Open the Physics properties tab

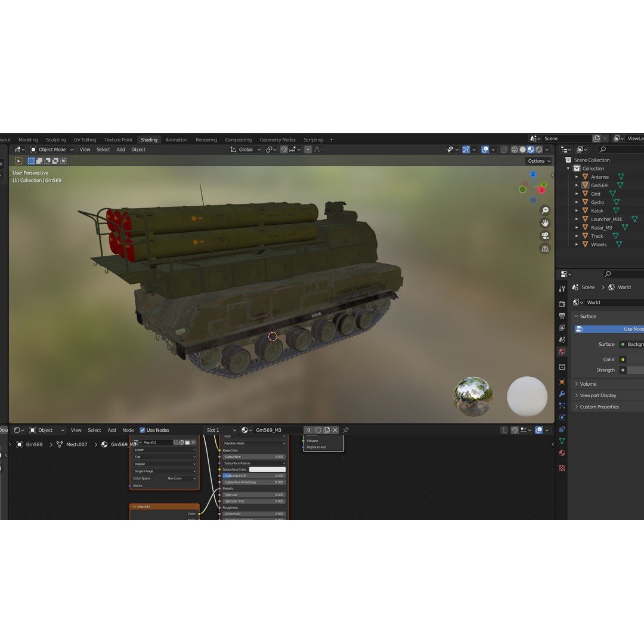(x=562, y=417)
